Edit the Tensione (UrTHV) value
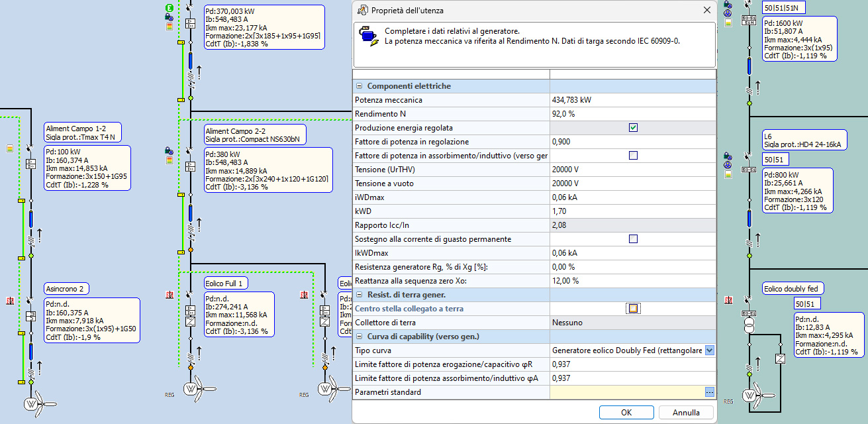This screenshot has height=424, width=868. 633,170
